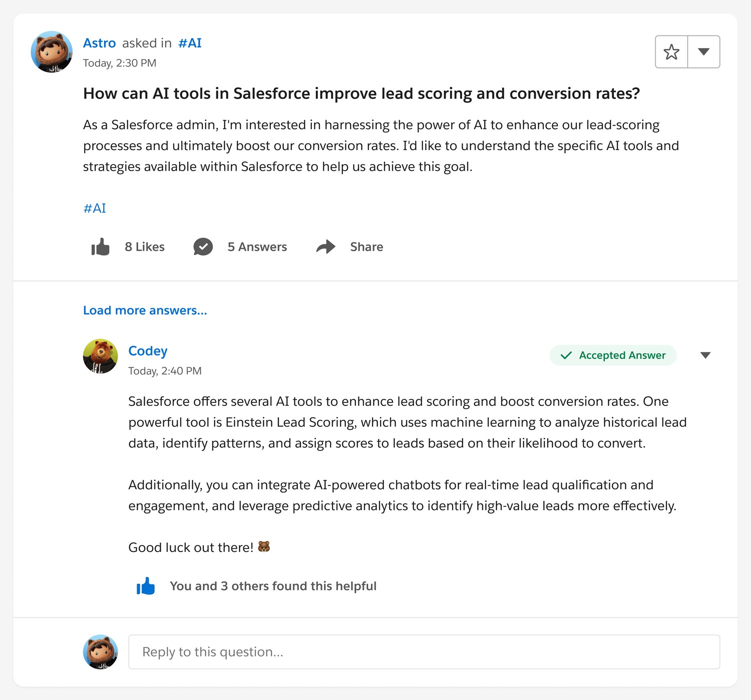Click in the reply to question field

424,652
